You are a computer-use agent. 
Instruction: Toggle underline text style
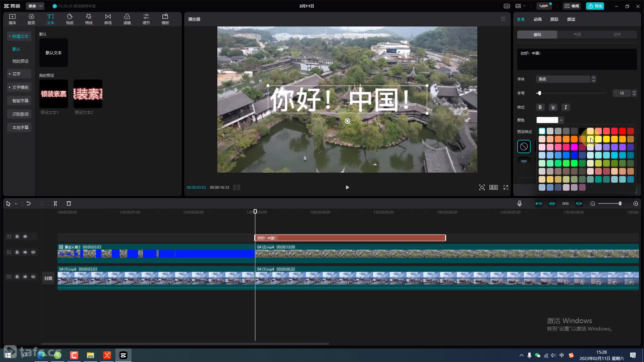pyautogui.click(x=553, y=107)
